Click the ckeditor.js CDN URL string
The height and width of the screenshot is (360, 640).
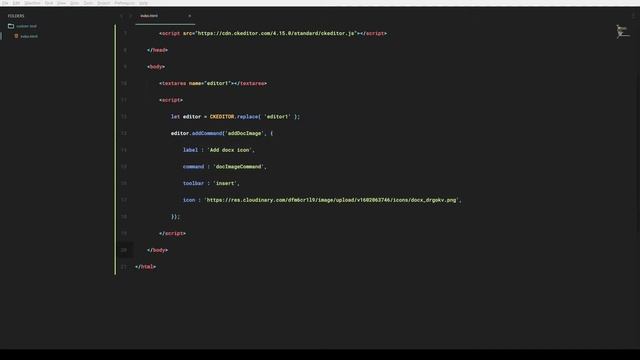pos(276,33)
